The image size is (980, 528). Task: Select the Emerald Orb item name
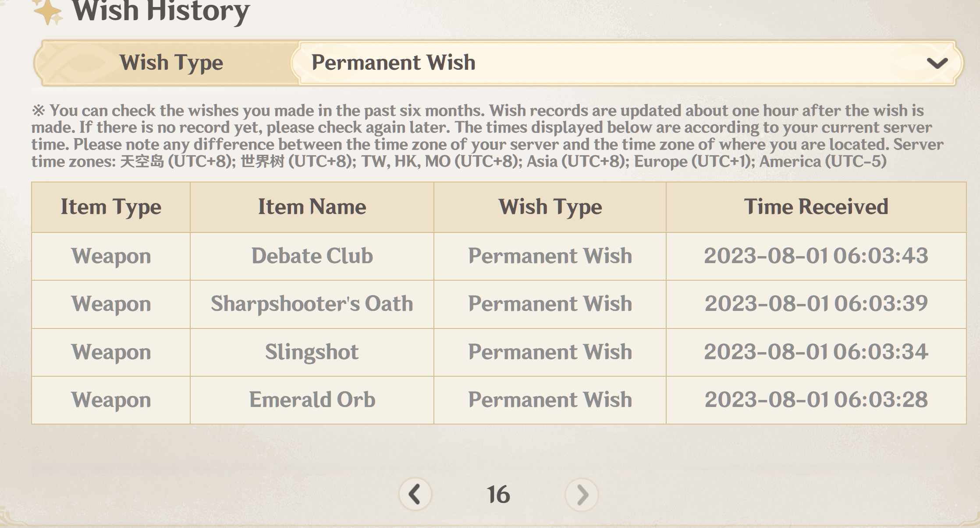pyautogui.click(x=312, y=400)
